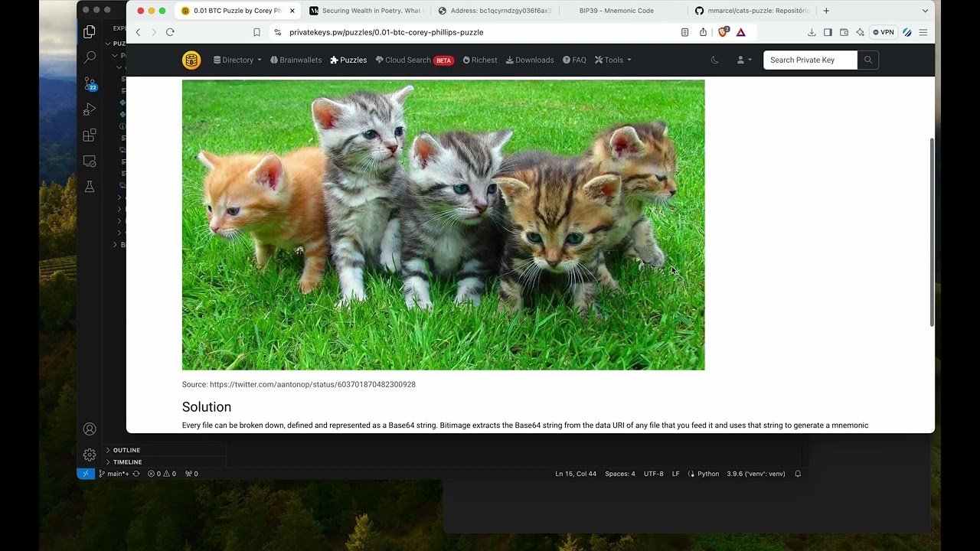Viewport: 980px width, 551px height.
Task: Click VS Code remote window status icon
Action: tap(85, 474)
